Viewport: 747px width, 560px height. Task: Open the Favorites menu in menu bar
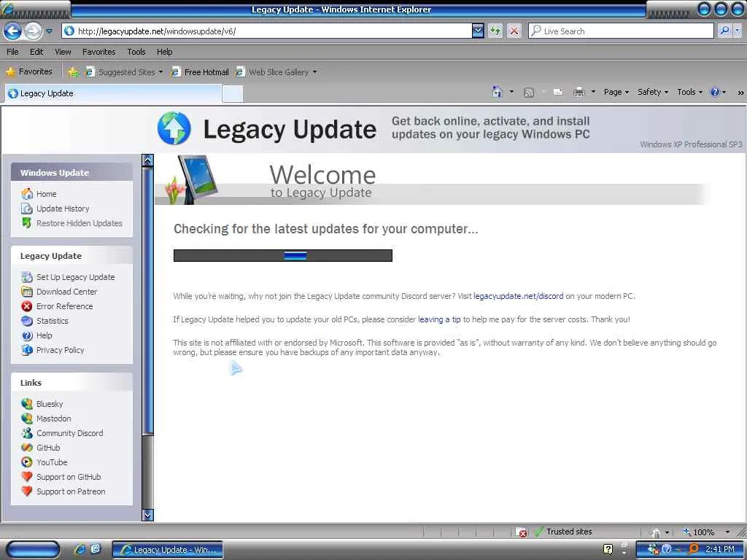[x=98, y=52]
